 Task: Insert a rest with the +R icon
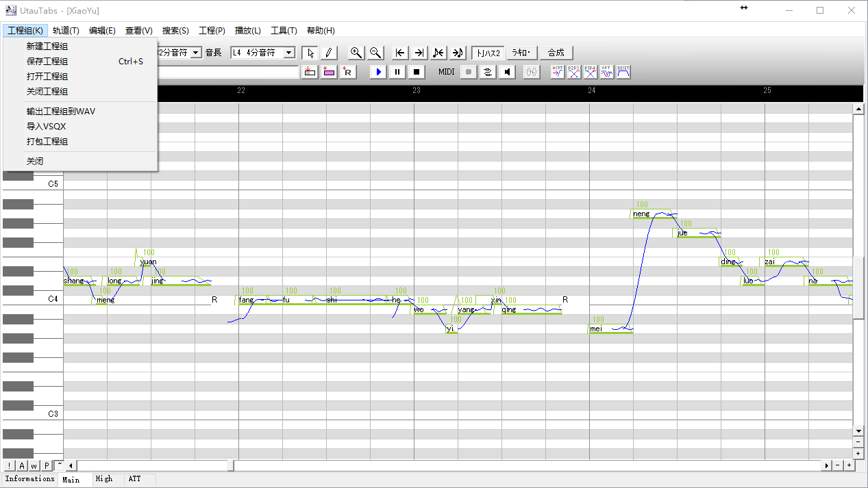[x=347, y=72]
